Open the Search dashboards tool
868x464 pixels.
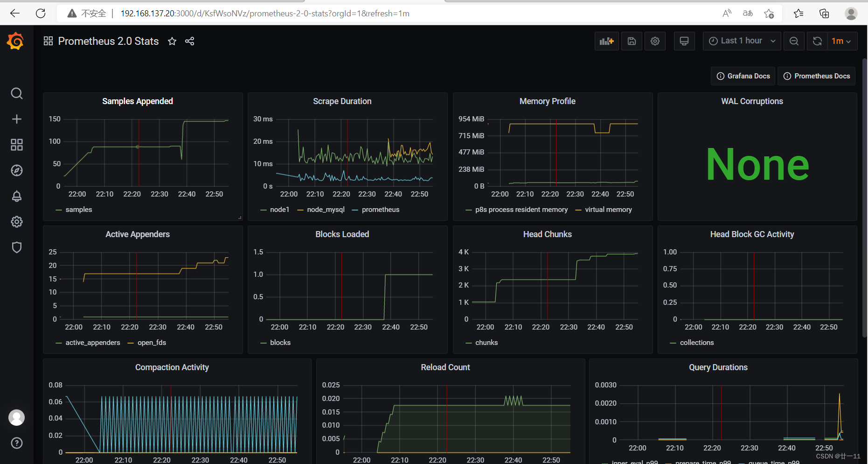(17, 93)
